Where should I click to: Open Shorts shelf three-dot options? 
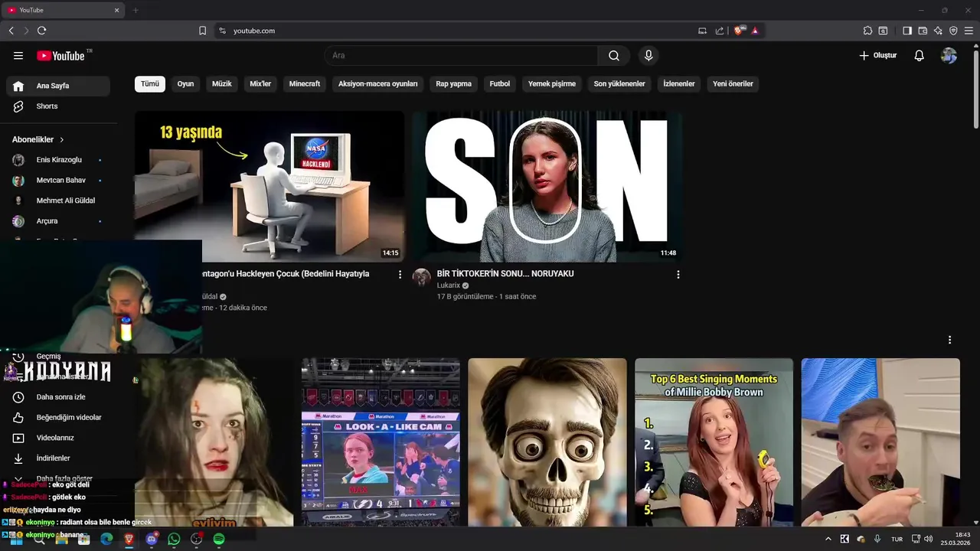[x=949, y=340]
